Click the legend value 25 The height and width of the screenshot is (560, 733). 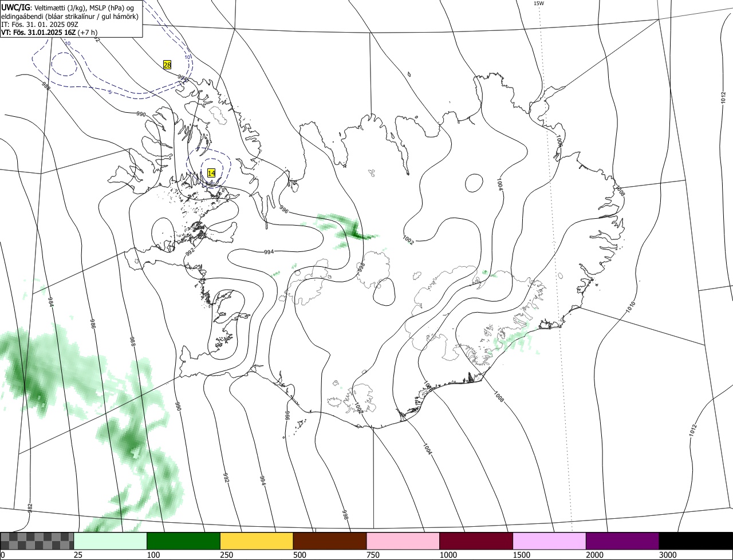point(78,555)
